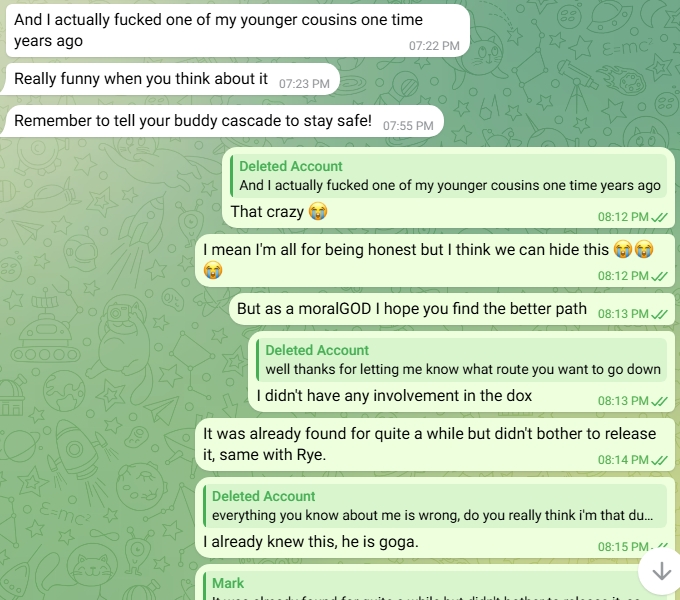The width and height of the screenshot is (680, 600).
Task: Click the "It was already found" message bubble
Action: pyautogui.click(x=429, y=443)
